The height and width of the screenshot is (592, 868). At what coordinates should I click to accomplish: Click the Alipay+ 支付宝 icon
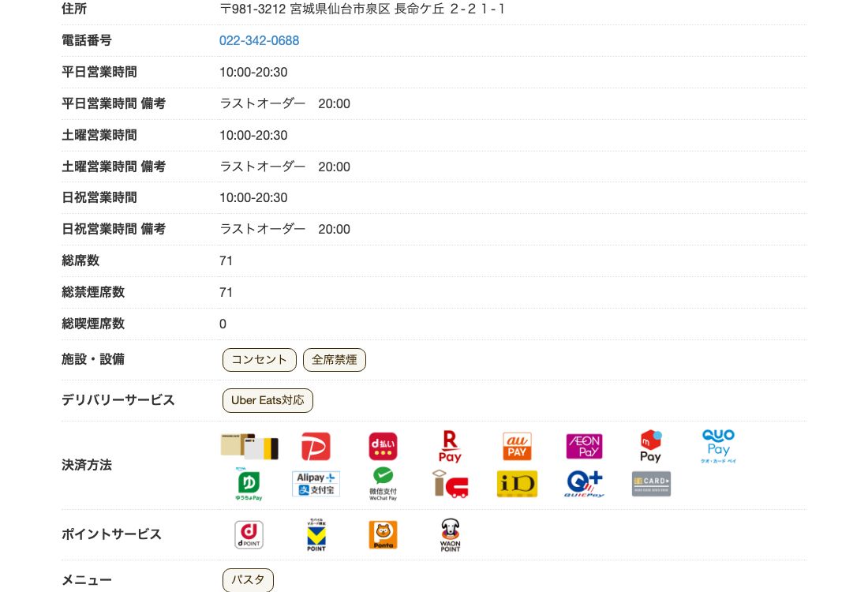tap(316, 483)
